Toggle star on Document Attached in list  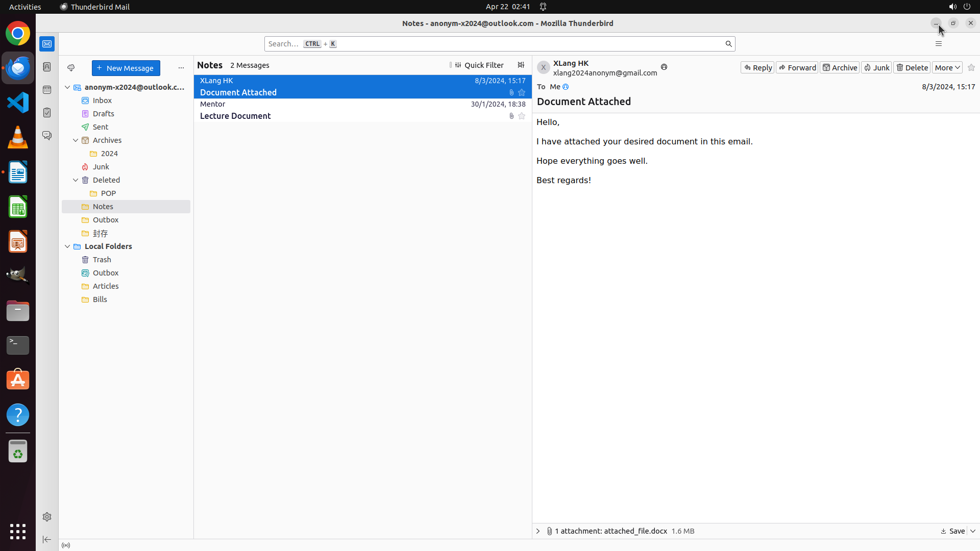[x=522, y=93]
